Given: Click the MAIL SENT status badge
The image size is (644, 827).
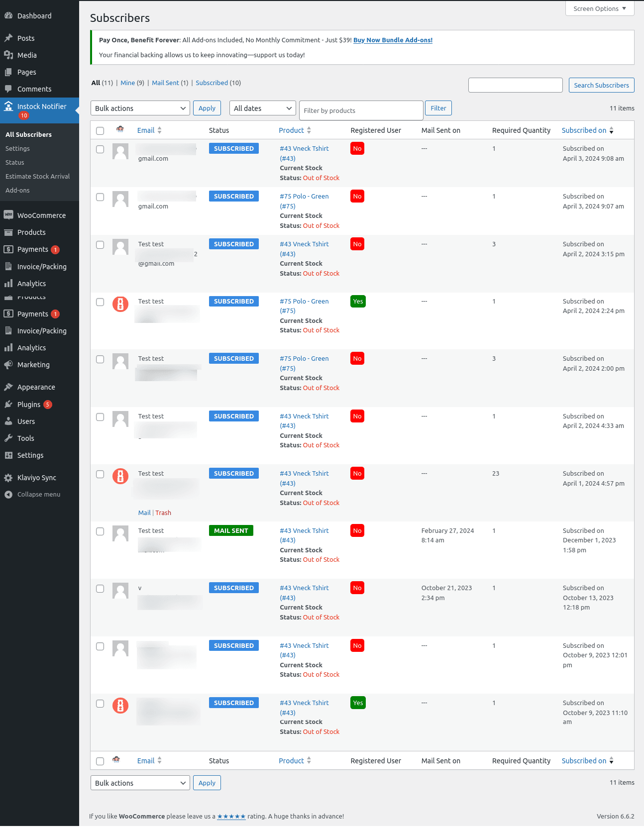Looking at the screenshot, I should (231, 530).
